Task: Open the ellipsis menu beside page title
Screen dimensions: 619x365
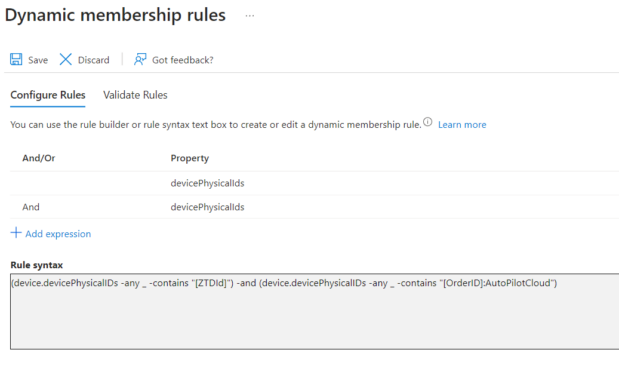Action: click(249, 16)
